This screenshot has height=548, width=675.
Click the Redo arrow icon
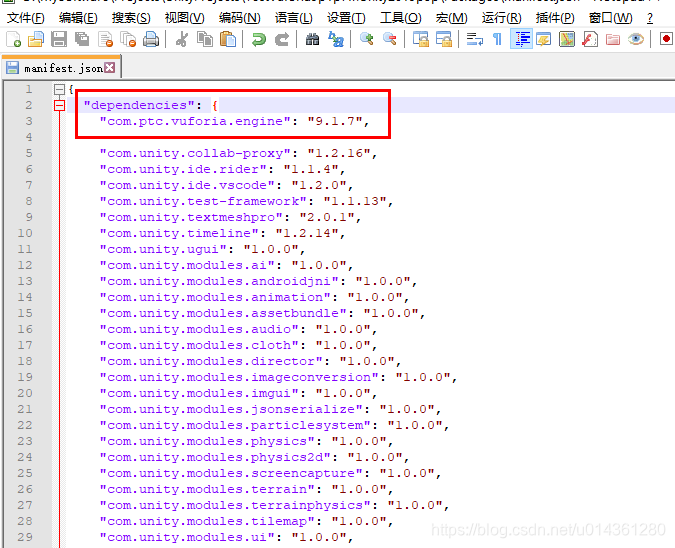point(282,40)
